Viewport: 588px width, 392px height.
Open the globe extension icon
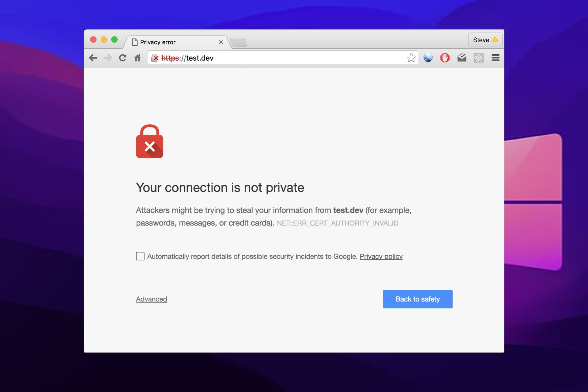(428, 58)
